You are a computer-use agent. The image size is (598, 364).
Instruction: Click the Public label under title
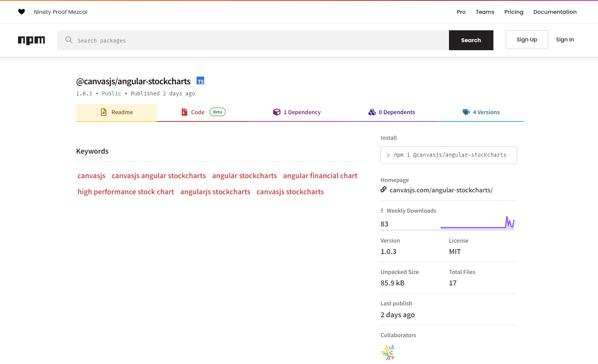(111, 93)
